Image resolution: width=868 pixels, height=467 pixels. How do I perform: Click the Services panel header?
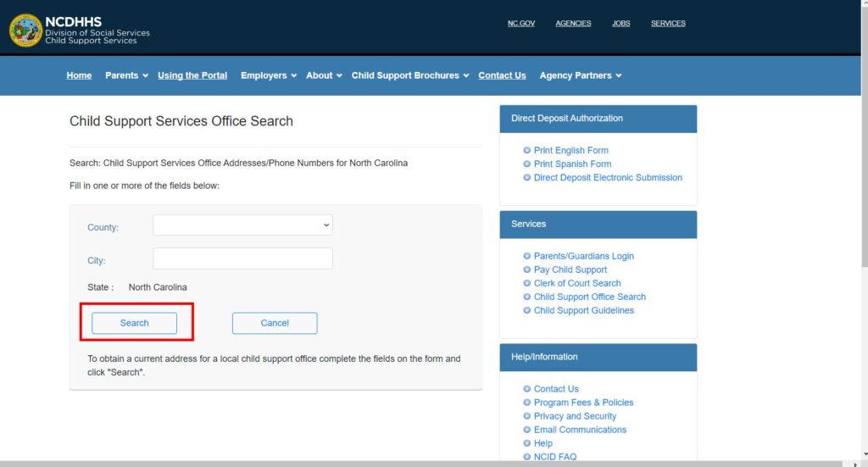[598, 224]
